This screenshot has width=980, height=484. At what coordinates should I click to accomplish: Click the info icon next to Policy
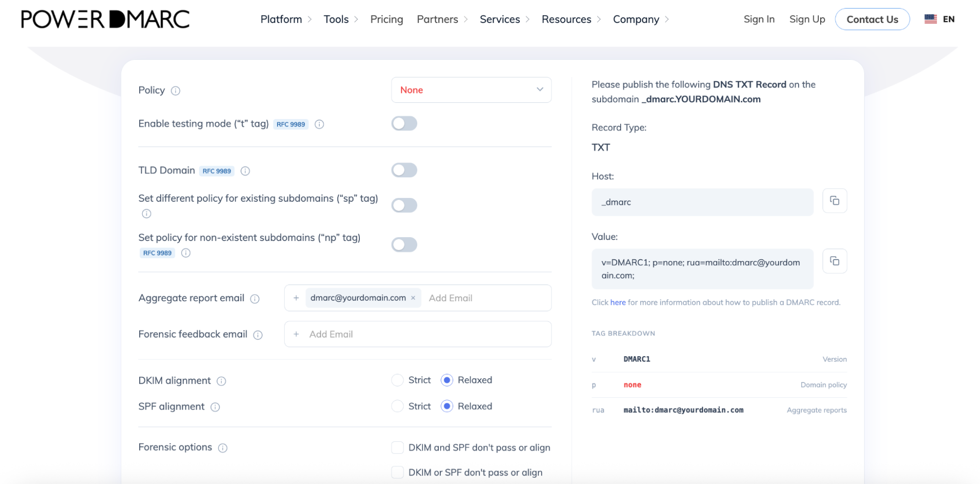tap(176, 91)
